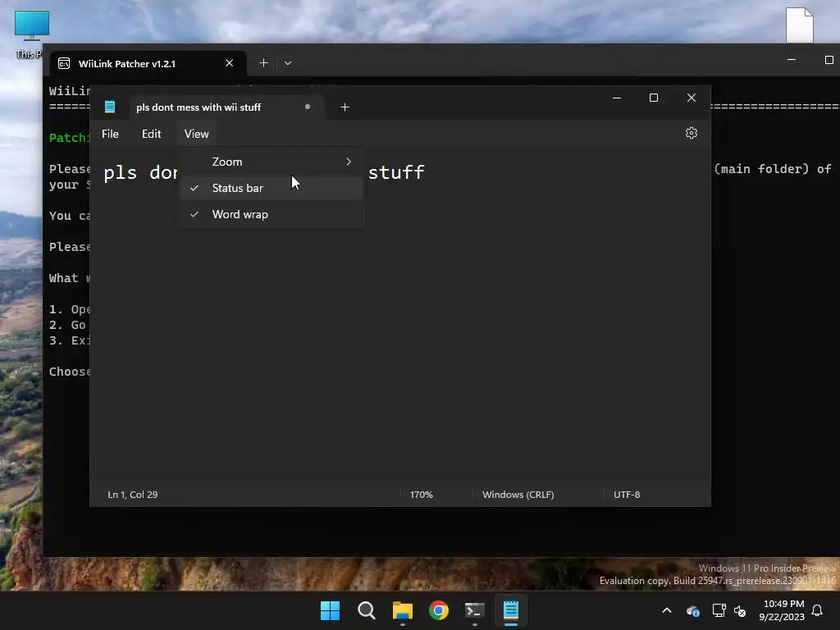Click the UTF-8 encoding indicator

[627, 495]
